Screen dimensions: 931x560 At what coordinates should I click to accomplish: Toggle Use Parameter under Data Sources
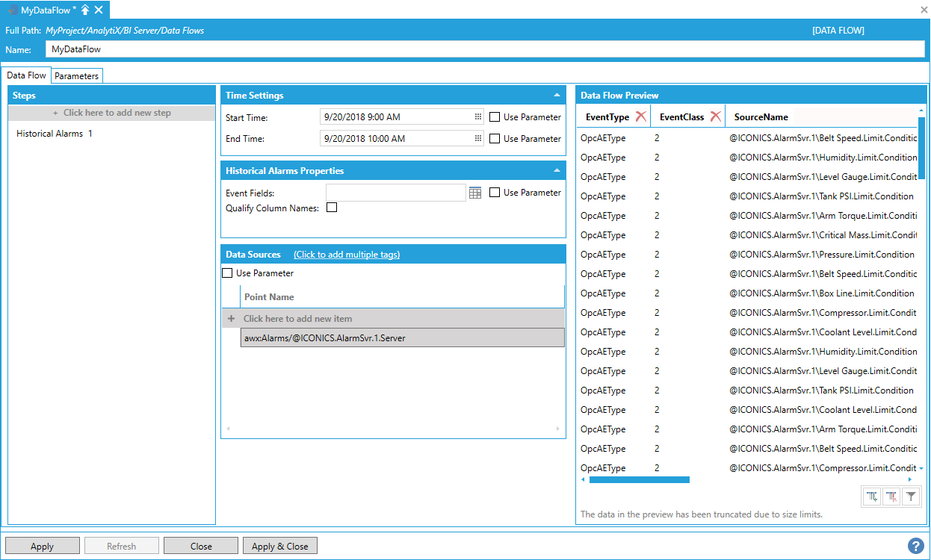click(x=227, y=273)
